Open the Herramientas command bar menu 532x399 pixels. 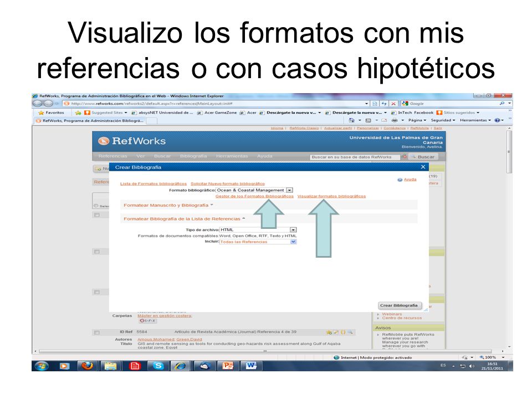(x=475, y=120)
